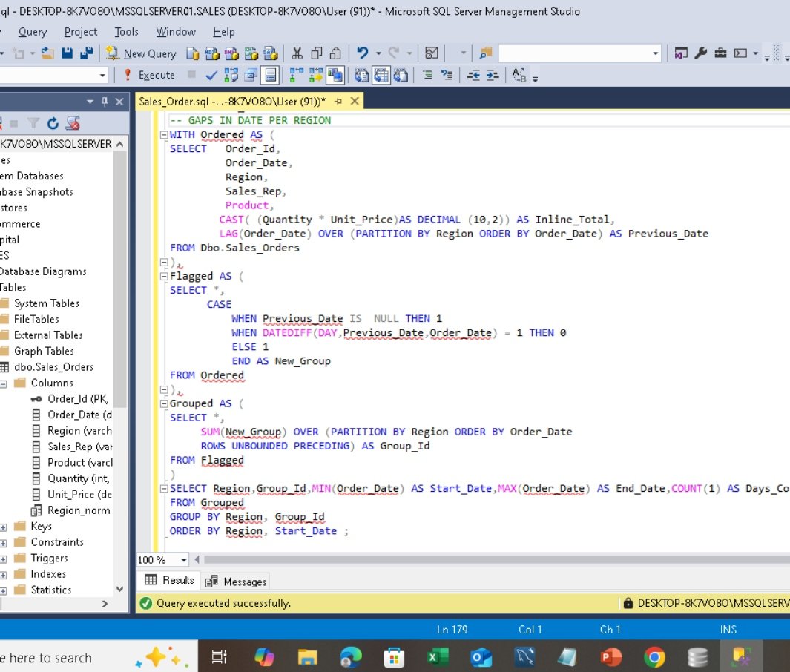Open the Query menu
Screen dimensions: 790x672
(32, 31)
